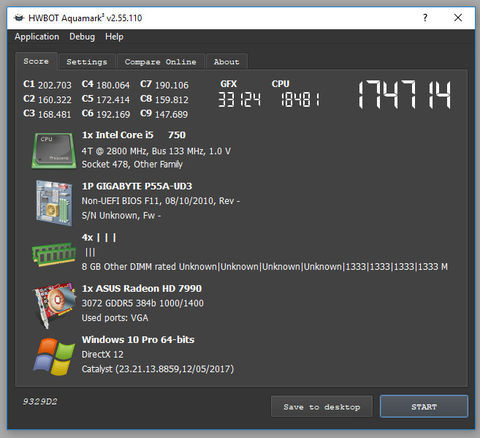Screen dimensions: 480x438
Task: Click '8 GB Other DIMM rated' line
Action: coord(265,267)
